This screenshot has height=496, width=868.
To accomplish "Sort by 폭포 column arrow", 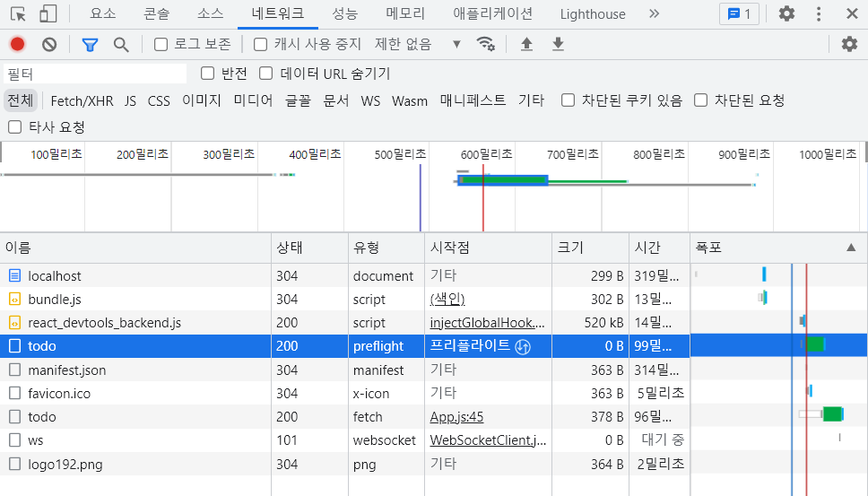I will (851, 248).
